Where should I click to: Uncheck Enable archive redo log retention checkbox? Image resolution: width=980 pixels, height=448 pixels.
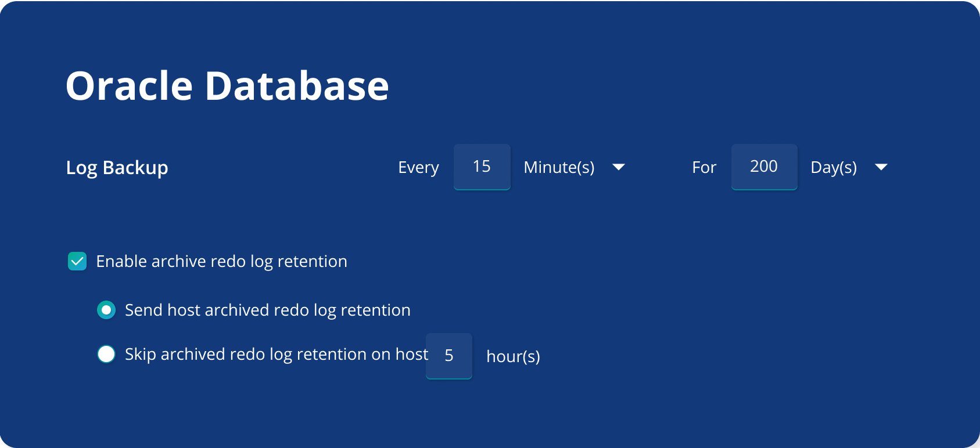[x=77, y=261]
